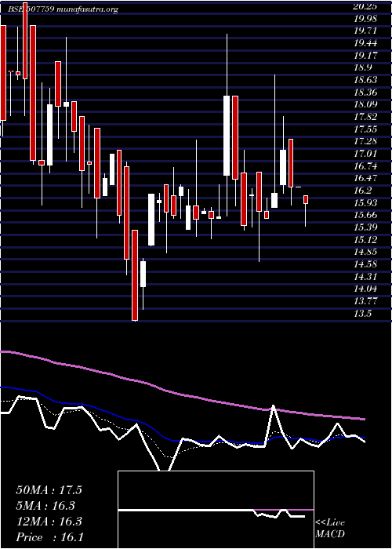Select the 17.28 price axis label

tap(365, 141)
